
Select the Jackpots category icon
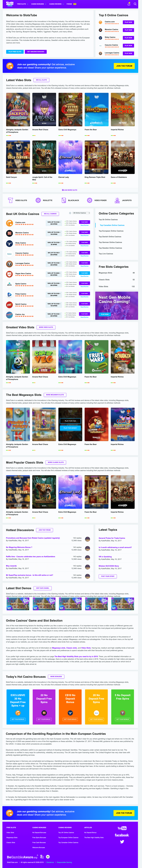coord(117,200)
